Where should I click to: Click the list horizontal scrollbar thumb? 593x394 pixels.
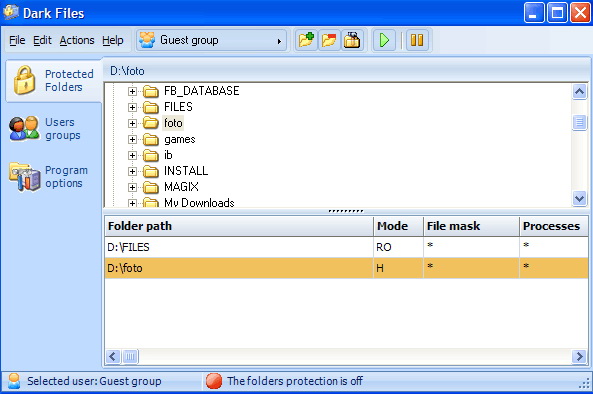130,356
